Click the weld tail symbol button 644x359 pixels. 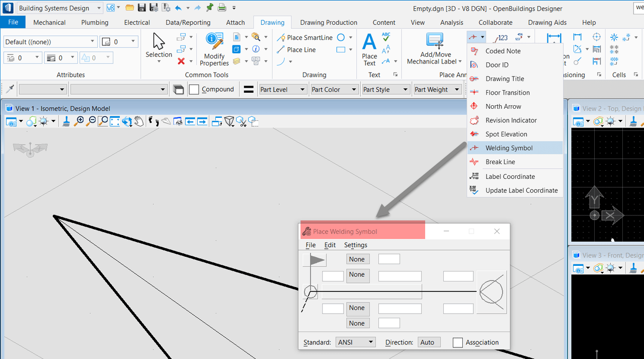coord(492,292)
